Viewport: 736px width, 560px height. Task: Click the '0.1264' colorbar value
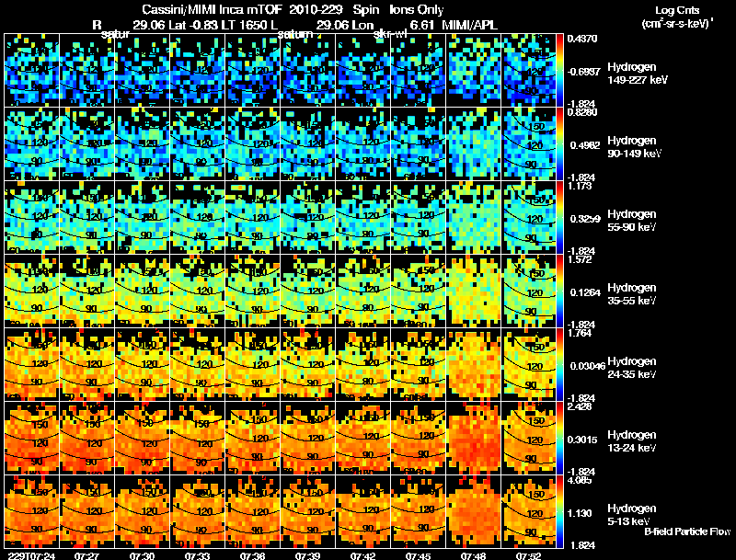point(585,292)
